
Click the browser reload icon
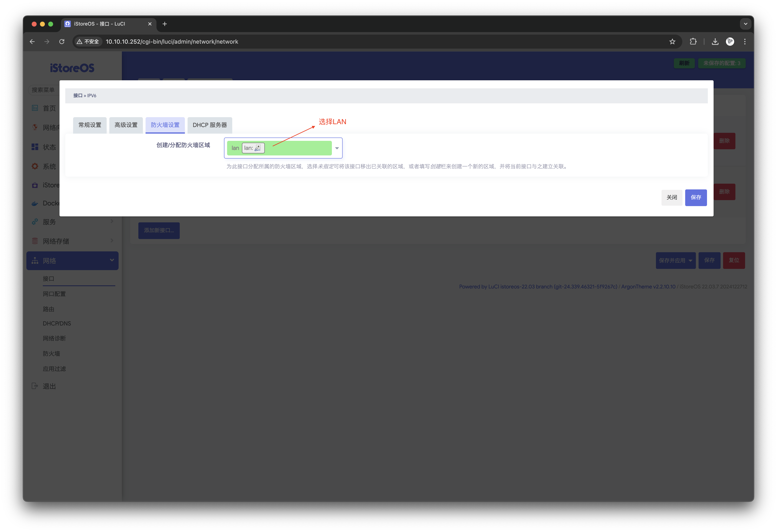[x=62, y=42]
